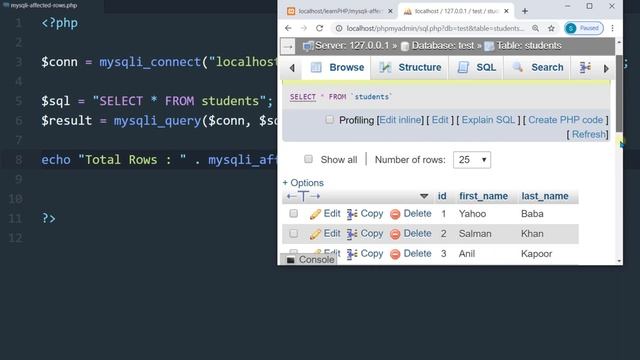Bookmark this page with the star icon
Screen dimensions: 640x360
point(551,28)
